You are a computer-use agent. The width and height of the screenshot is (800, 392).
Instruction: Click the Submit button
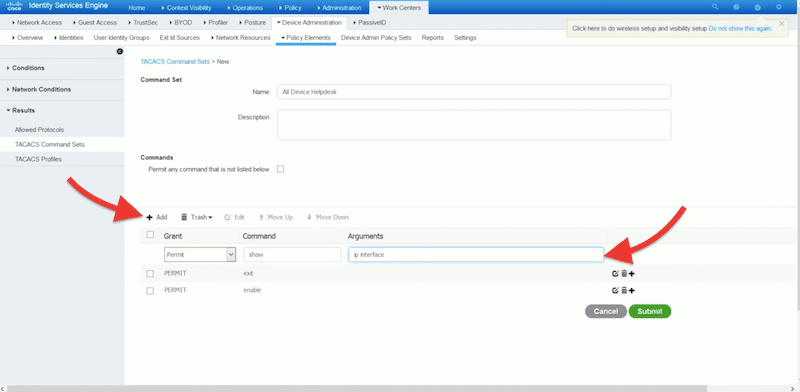tap(649, 311)
